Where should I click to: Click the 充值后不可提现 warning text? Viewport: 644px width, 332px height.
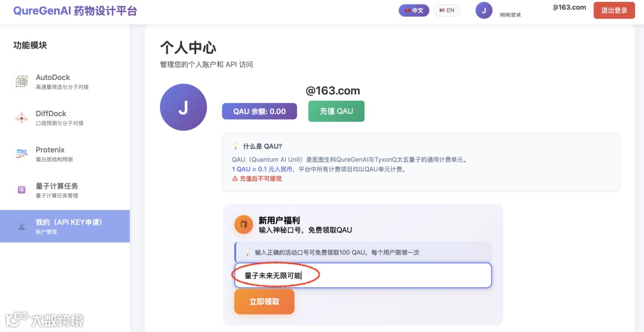click(x=261, y=178)
